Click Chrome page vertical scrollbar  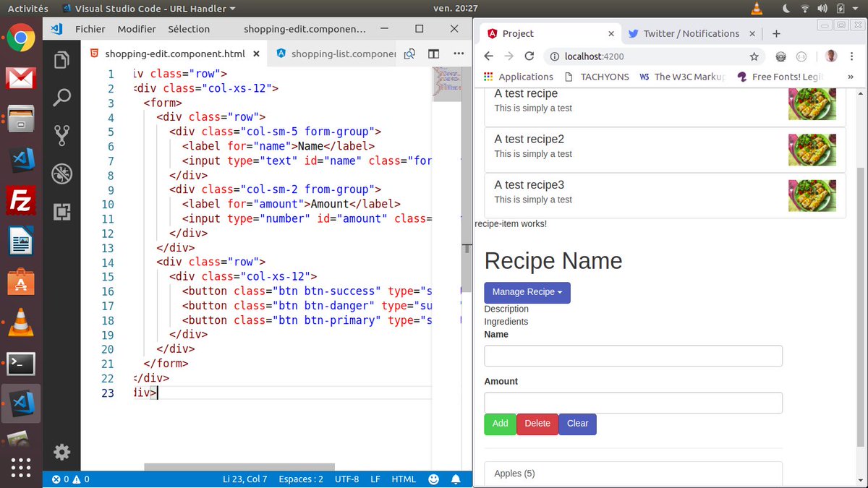pos(861,307)
